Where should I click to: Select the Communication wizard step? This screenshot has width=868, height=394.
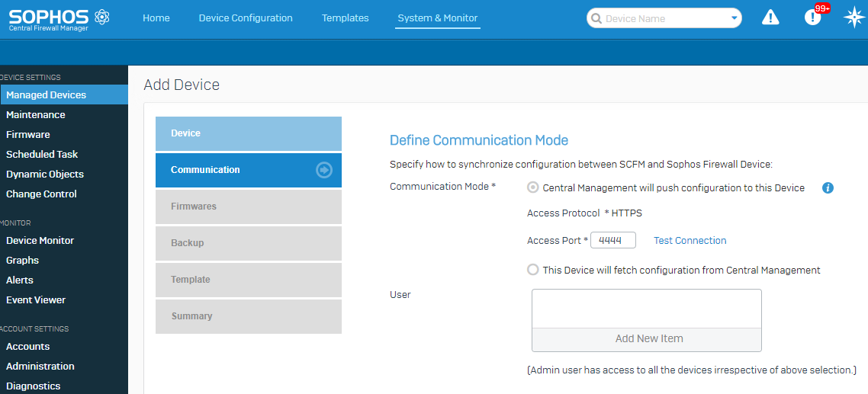coord(249,170)
